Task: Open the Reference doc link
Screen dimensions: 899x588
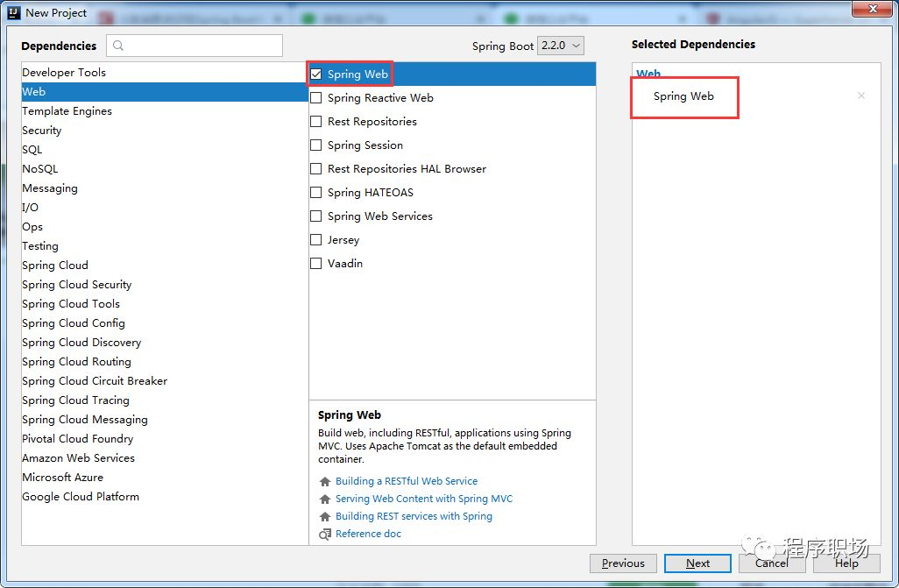Action: coord(369,534)
